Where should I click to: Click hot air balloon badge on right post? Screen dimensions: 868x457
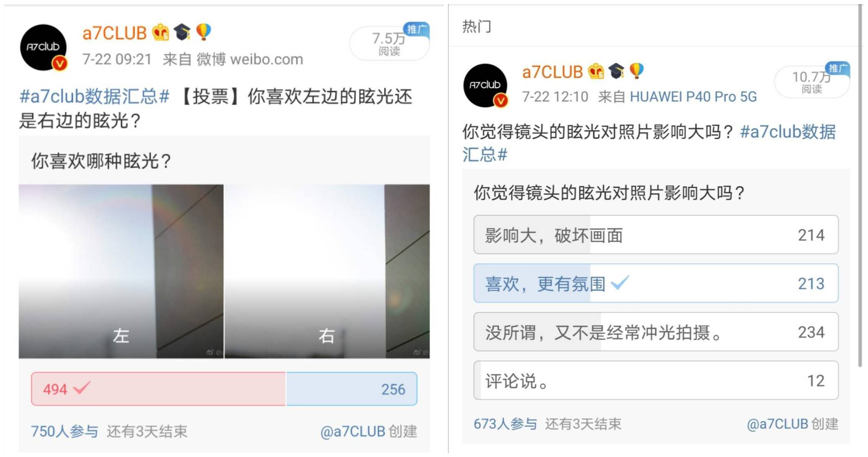636,71
